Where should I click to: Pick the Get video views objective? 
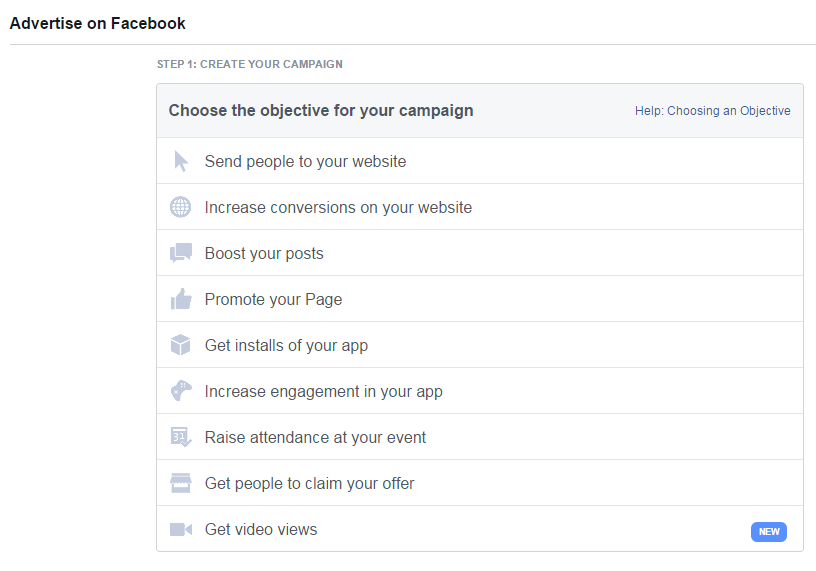[x=261, y=529]
